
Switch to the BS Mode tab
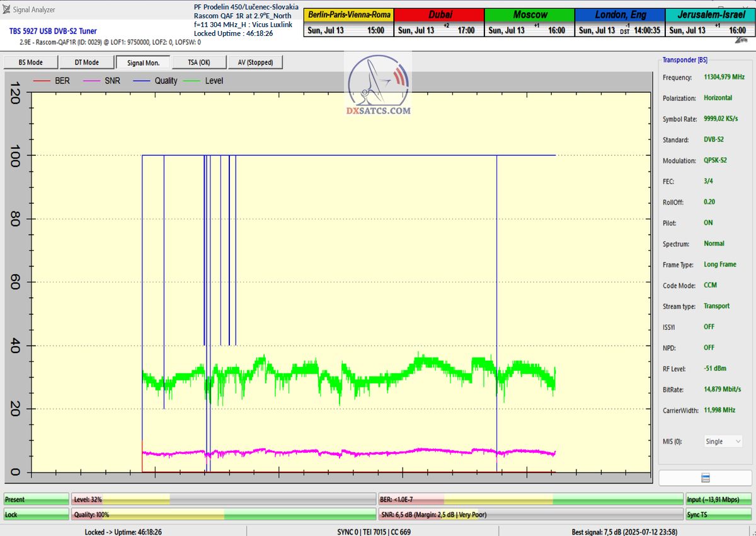[31, 62]
